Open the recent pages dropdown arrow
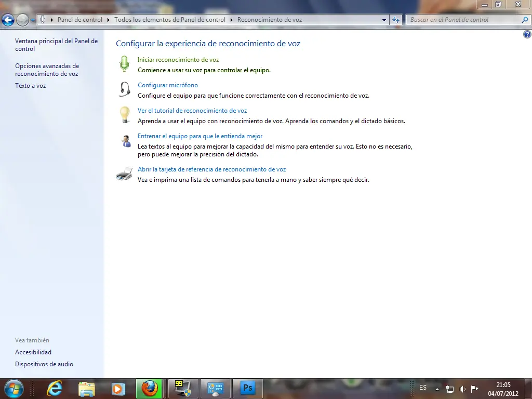This screenshot has height=399, width=532. tap(33, 20)
